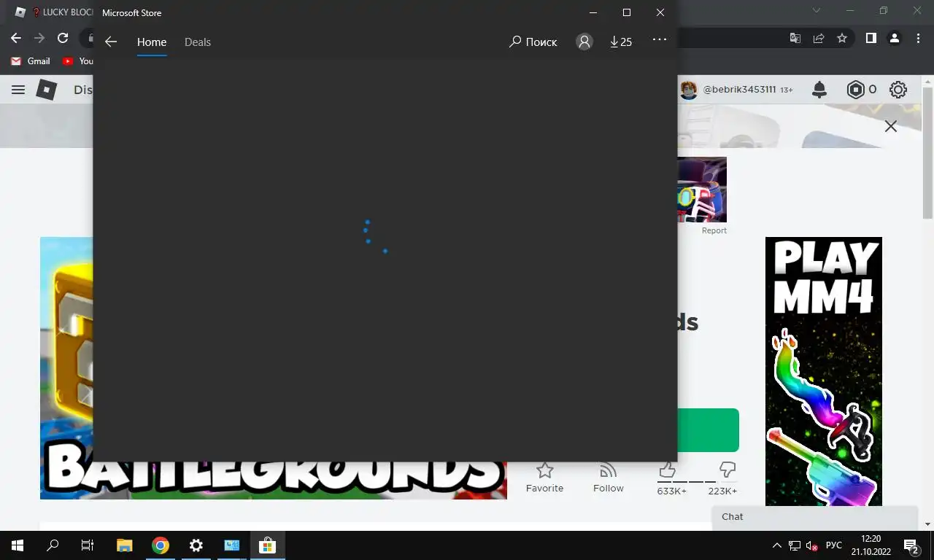The image size is (934, 560).
Task: Open Roblox settings gear
Action: (x=898, y=90)
